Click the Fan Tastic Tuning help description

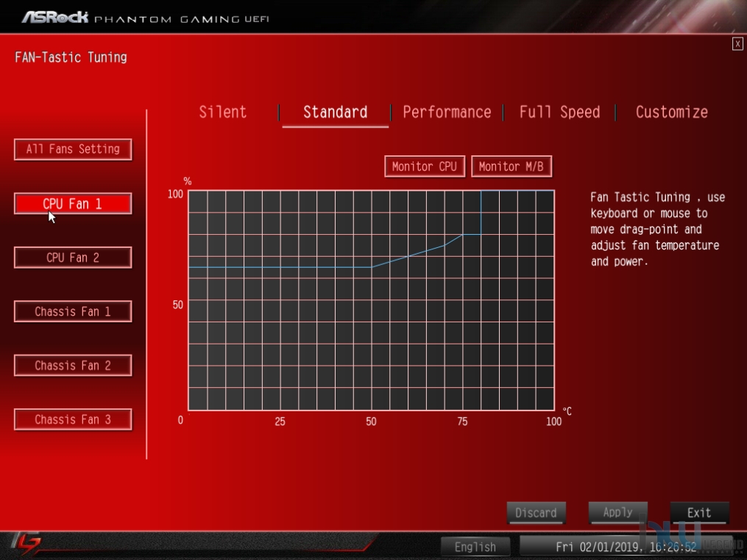[x=657, y=229]
